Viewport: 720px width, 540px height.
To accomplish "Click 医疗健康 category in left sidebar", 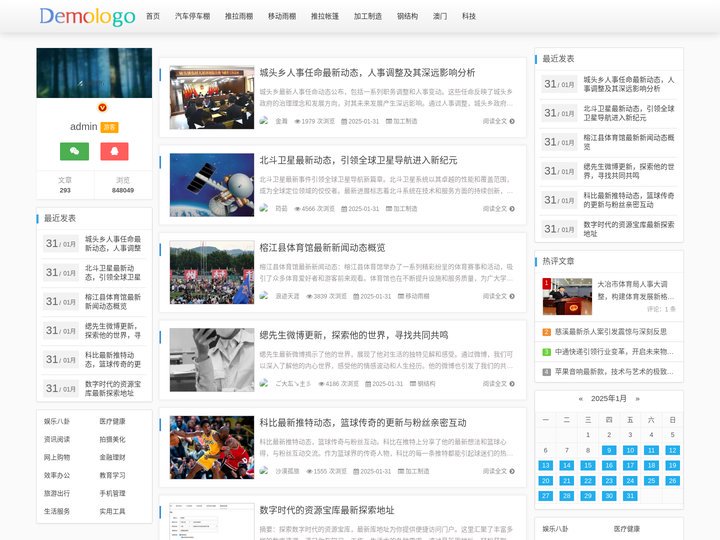I will pyautogui.click(x=112, y=421).
